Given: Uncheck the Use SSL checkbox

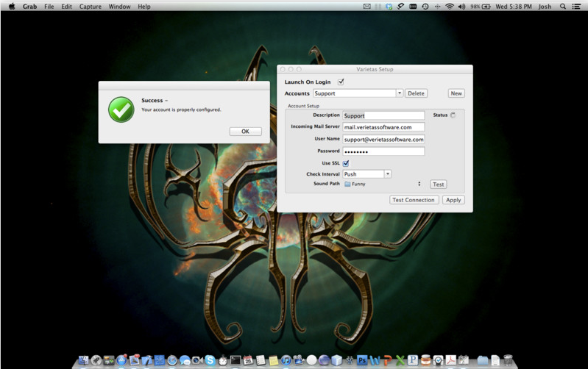Looking at the screenshot, I should click(346, 163).
